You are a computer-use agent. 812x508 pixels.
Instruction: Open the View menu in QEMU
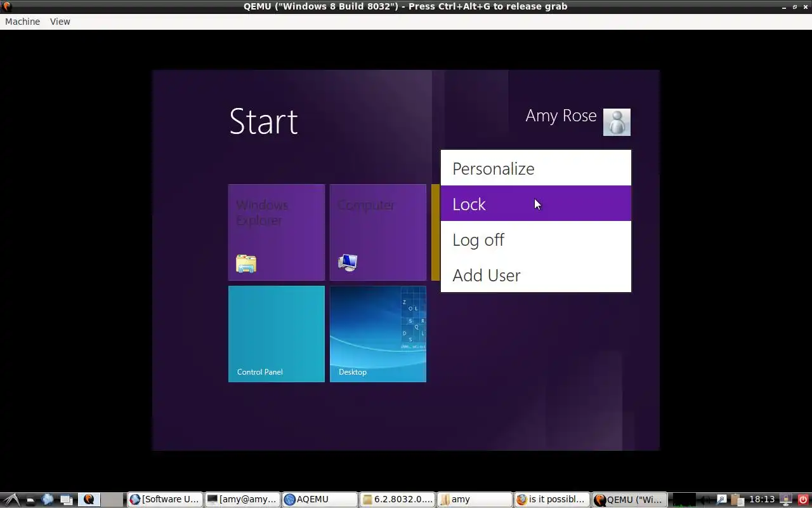(x=60, y=22)
